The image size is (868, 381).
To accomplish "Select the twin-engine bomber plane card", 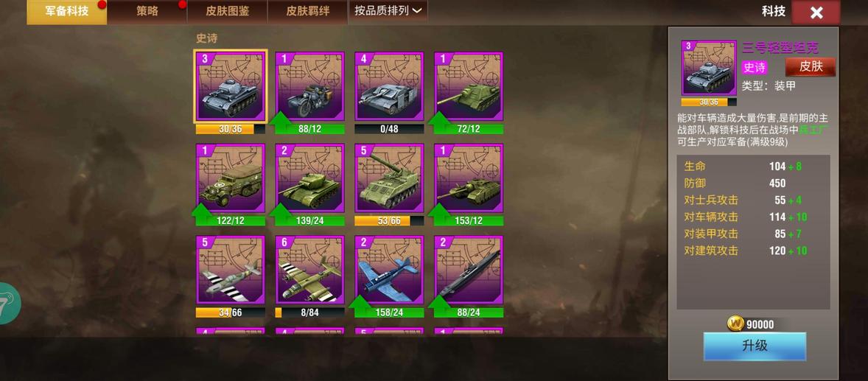I will click(310, 270).
